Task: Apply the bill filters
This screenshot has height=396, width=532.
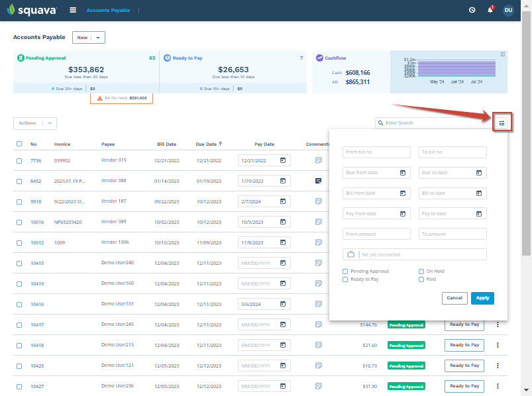Action: coord(482,298)
